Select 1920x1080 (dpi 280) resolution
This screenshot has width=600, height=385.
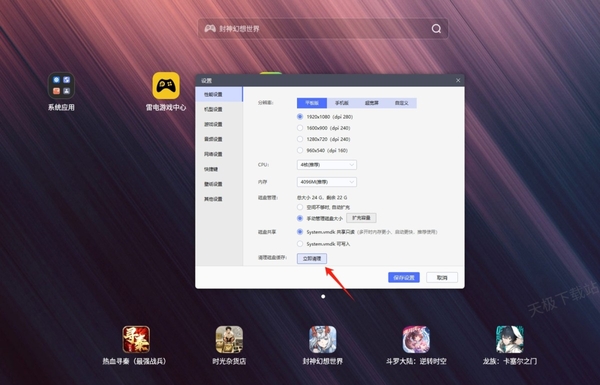[300, 117]
